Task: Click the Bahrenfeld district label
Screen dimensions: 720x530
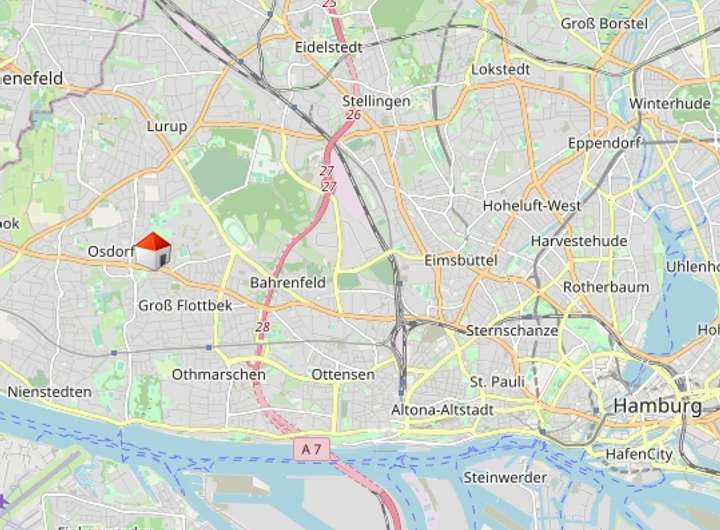Action: click(x=288, y=282)
